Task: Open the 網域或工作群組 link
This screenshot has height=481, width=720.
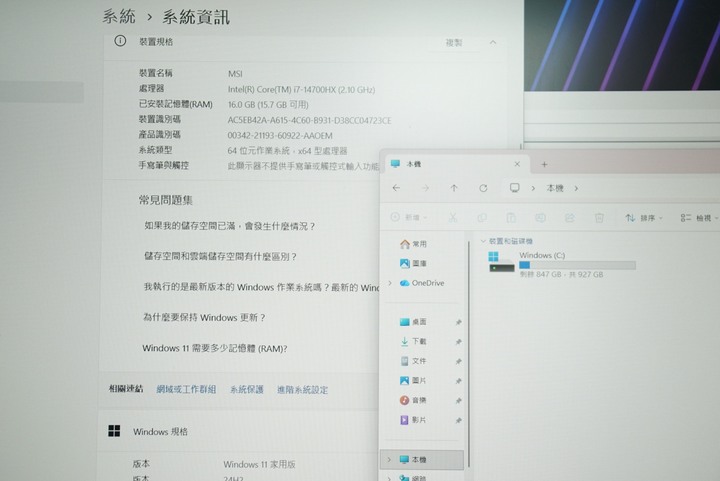Action: tap(186, 389)
